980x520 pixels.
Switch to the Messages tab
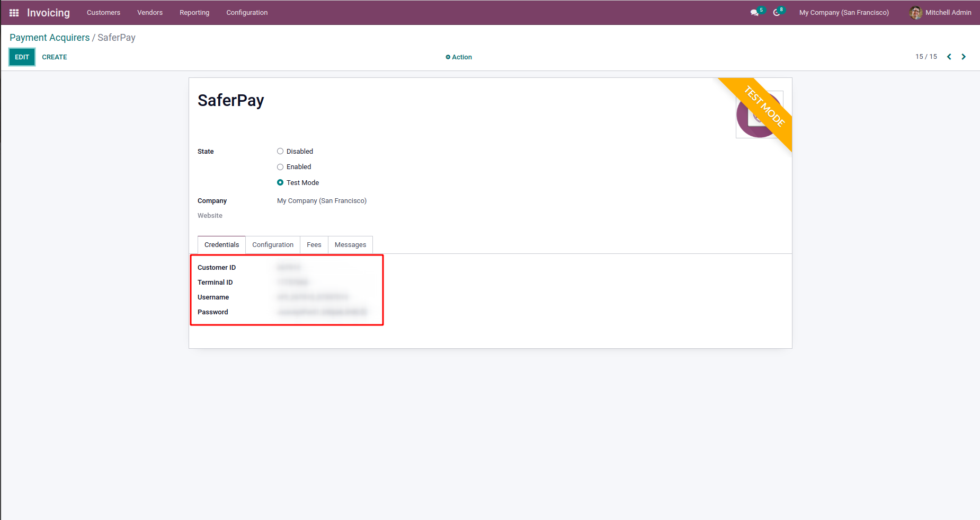(x=351, y=245)
